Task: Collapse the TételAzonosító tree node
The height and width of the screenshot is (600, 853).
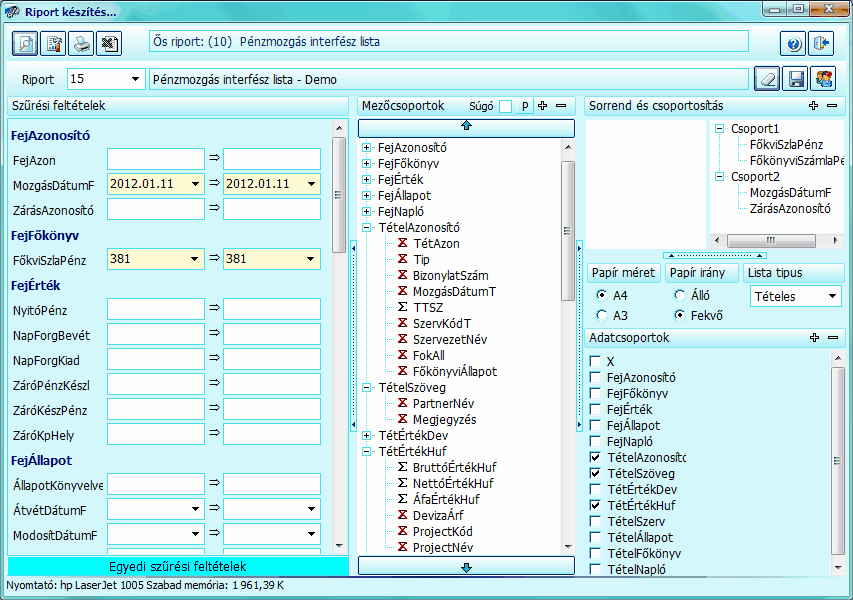Action: (x=367, y=227)
